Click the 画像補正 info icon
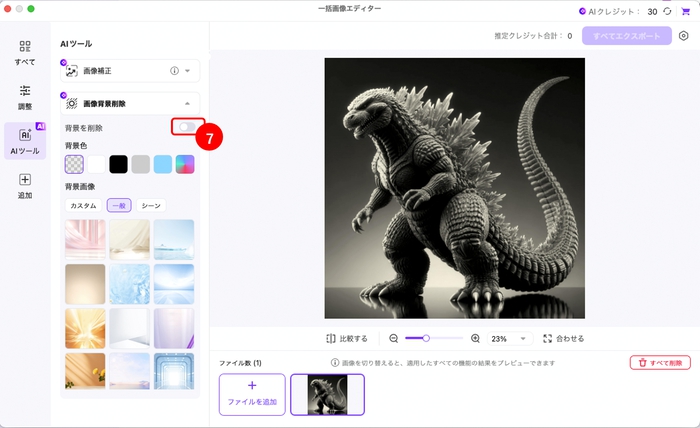The width and height of the screenshot is (700, 428). 175,71
